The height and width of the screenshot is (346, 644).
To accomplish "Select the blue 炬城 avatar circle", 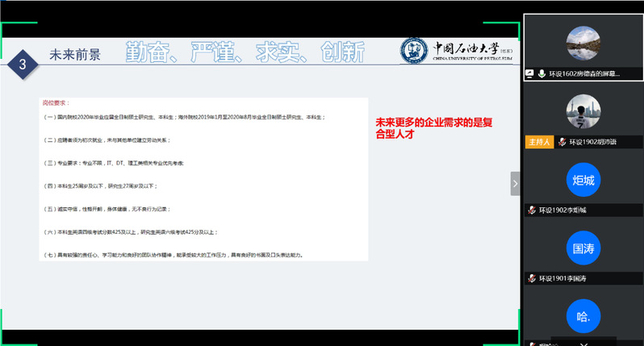I will pos(583,180).
